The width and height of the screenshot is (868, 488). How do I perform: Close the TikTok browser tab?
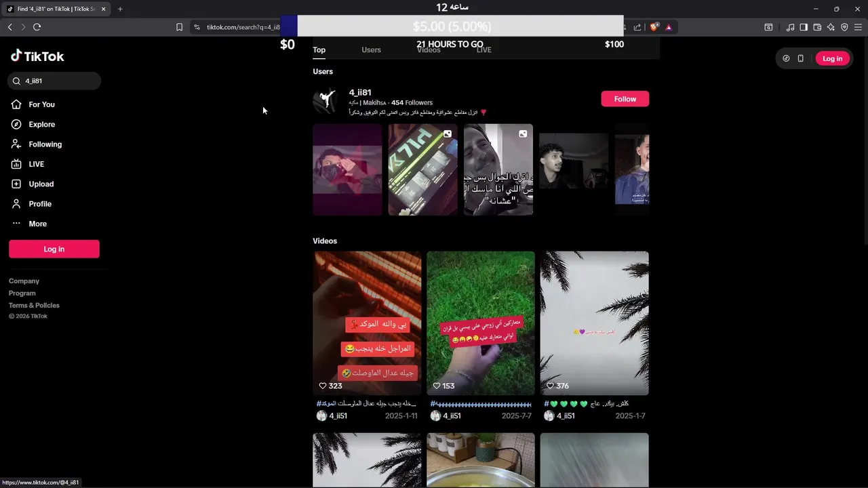103,9
